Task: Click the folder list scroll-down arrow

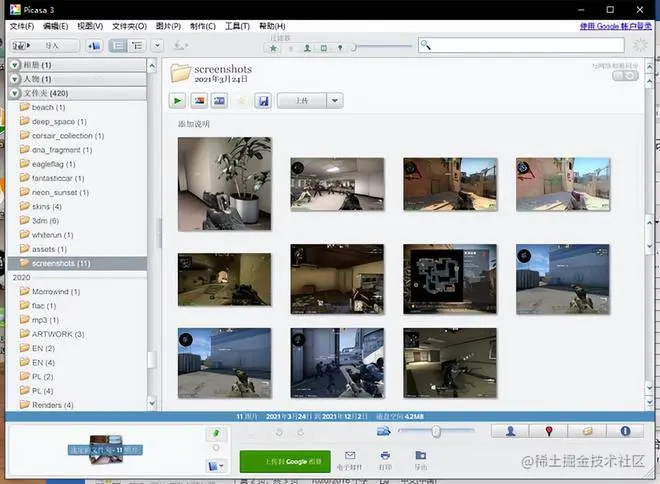Action: [x=152, y=403]
